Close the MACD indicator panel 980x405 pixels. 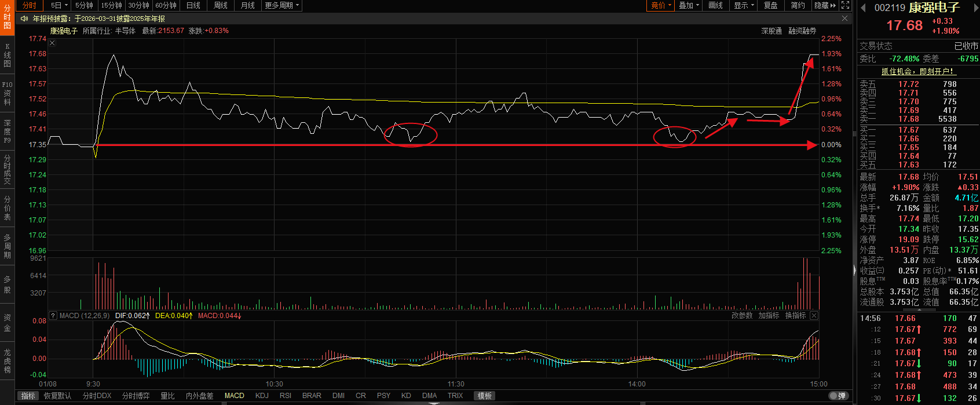(814, 316)
